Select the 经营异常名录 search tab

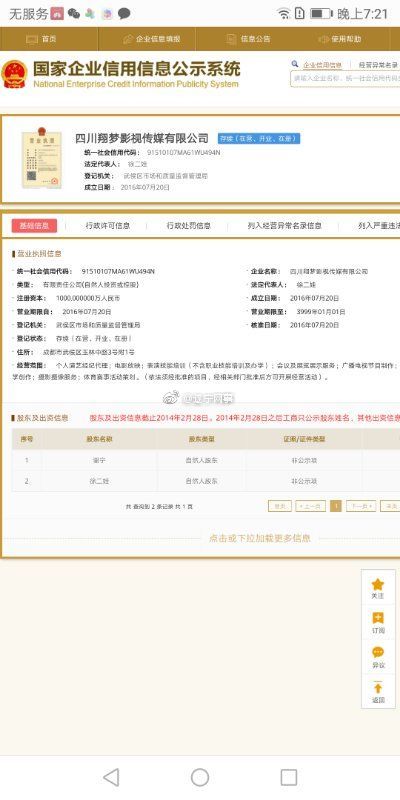click(379, 65)
